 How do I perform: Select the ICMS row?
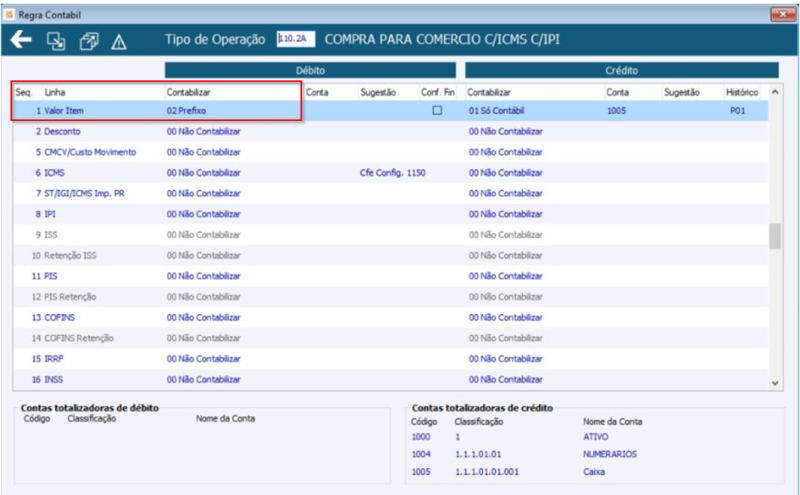tap(391, 172)
